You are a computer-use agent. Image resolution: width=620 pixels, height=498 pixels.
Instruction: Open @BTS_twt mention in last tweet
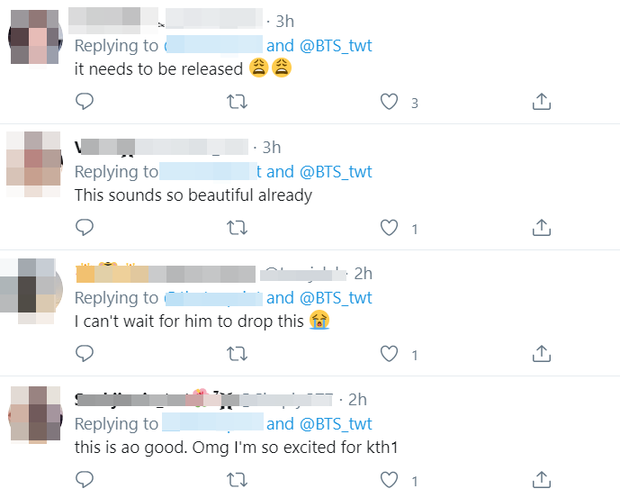click(335, 424)
